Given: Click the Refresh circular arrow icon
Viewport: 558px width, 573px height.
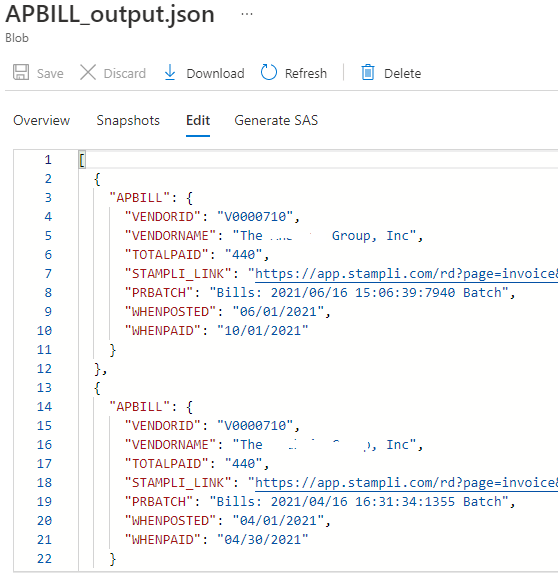Looking at the screenshot, I should click(269, 72).
